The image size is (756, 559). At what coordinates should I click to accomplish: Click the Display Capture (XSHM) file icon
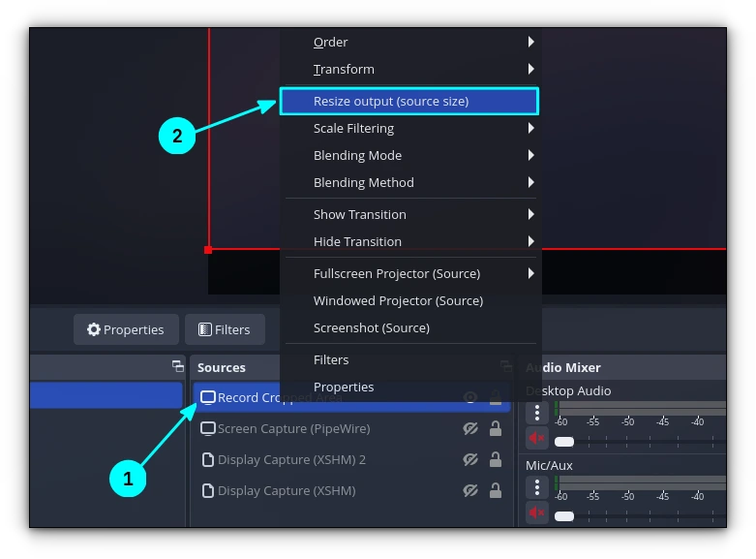[x=208, y=490]
